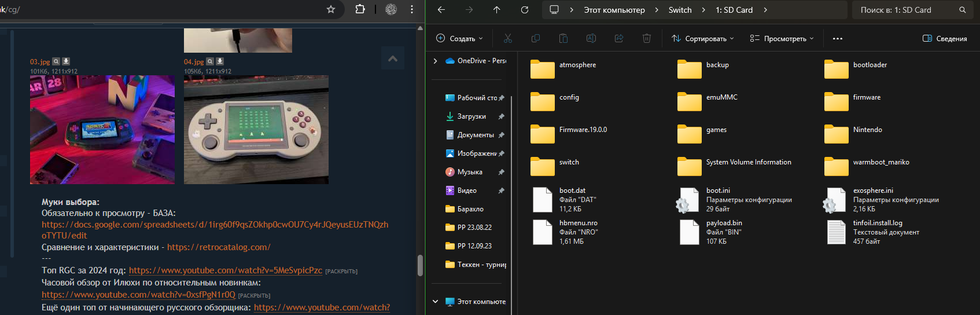Click the browser address bar URL
The height and width of the screenshot is (315, 980).
[x=10, y=10]
